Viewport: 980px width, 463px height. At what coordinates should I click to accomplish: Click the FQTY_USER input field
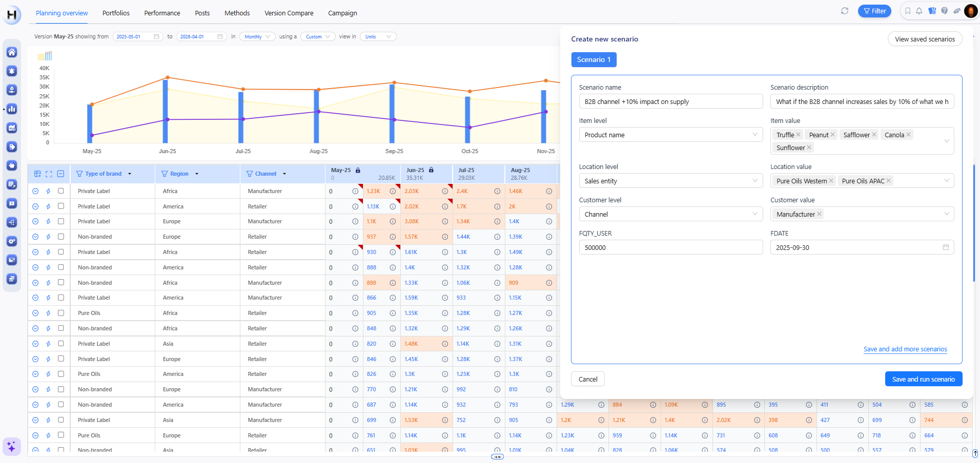670,247
